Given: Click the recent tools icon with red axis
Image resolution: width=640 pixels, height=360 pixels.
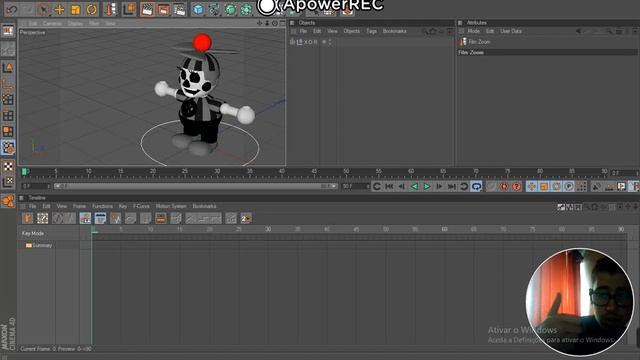Looking at the screenshot, I should click(x=110, y=9).
